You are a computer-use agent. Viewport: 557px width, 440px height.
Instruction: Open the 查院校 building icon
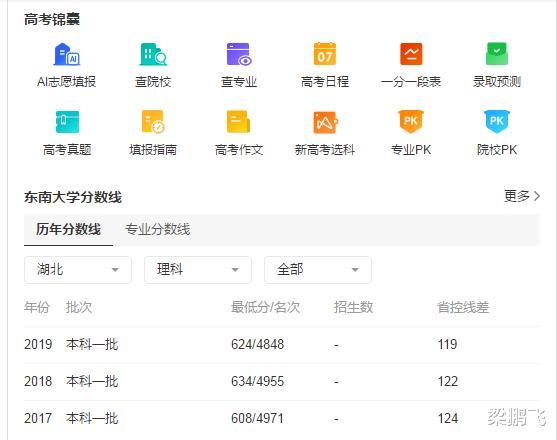click(153, 54)
